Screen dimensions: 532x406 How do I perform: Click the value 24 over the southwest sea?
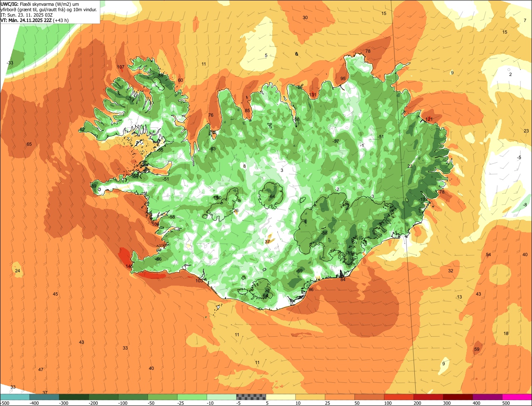pos(17,271)
